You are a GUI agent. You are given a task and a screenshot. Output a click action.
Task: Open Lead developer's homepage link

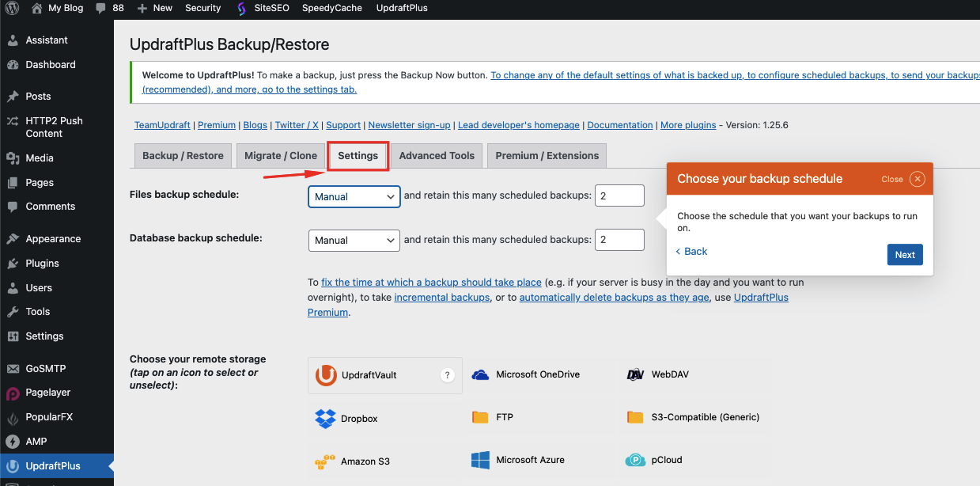click(519, 125)
